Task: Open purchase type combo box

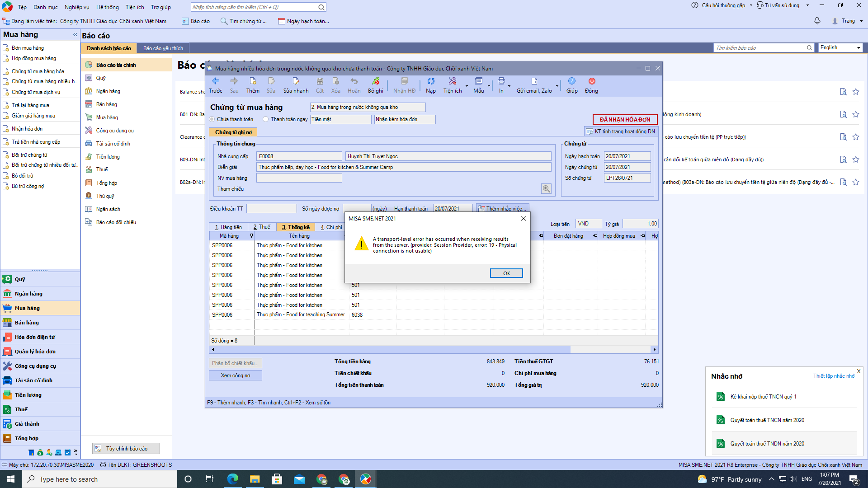Action: click(x=368, y=107)
